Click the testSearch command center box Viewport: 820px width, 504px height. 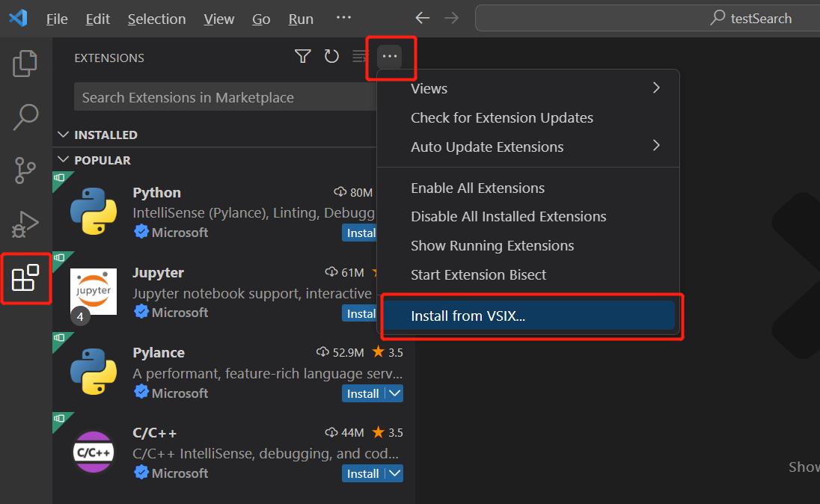tap(647, 18)
